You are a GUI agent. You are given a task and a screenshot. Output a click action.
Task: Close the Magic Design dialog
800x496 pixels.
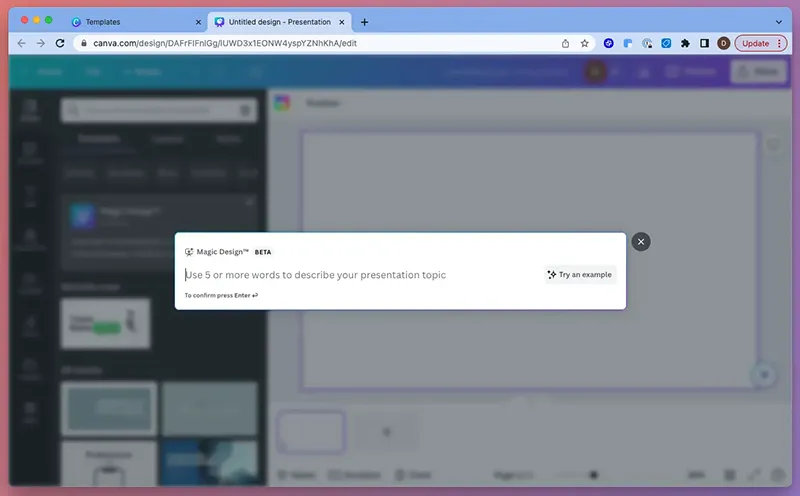pos(641,242)
